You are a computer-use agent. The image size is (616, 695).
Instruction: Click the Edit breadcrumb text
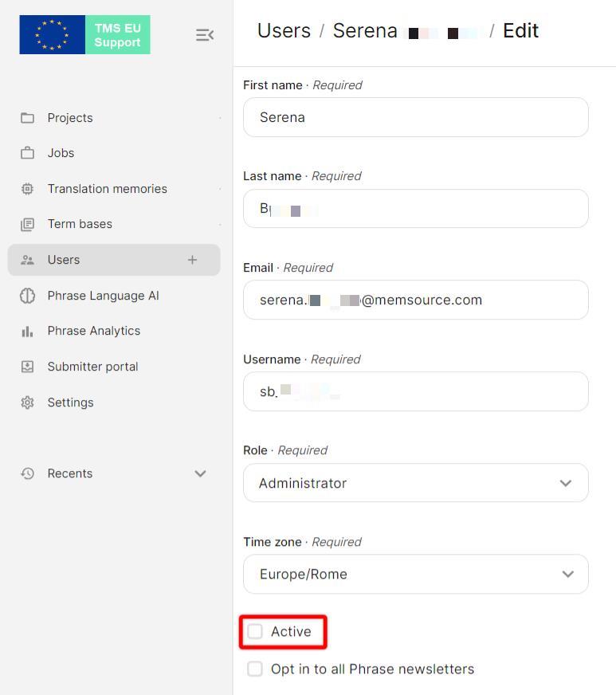[520, 31]
